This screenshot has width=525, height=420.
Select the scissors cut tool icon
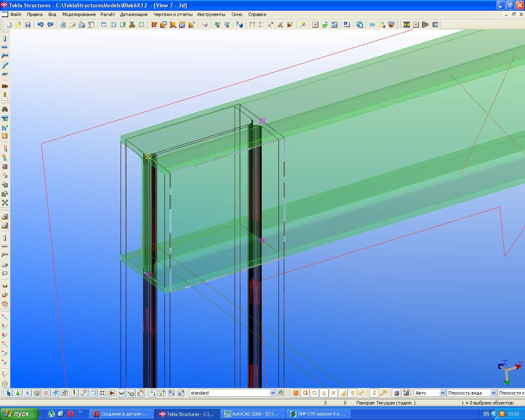[132, 25]
